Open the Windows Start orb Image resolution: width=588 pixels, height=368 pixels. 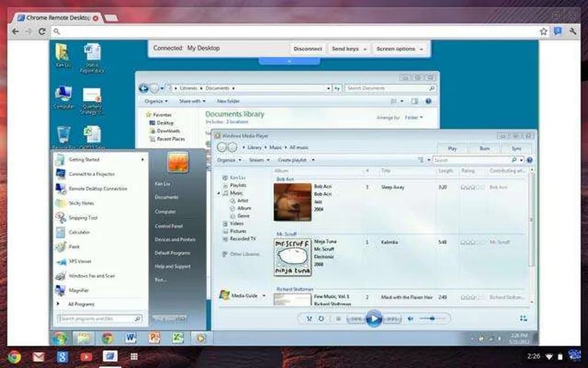point(60,338)
